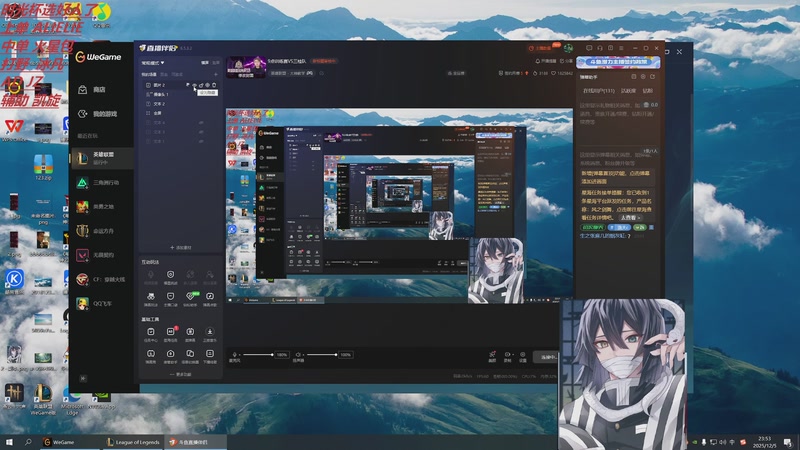Open the tool icon with red badge
This screenshot has width=800, height=450.
click(170, 335)
